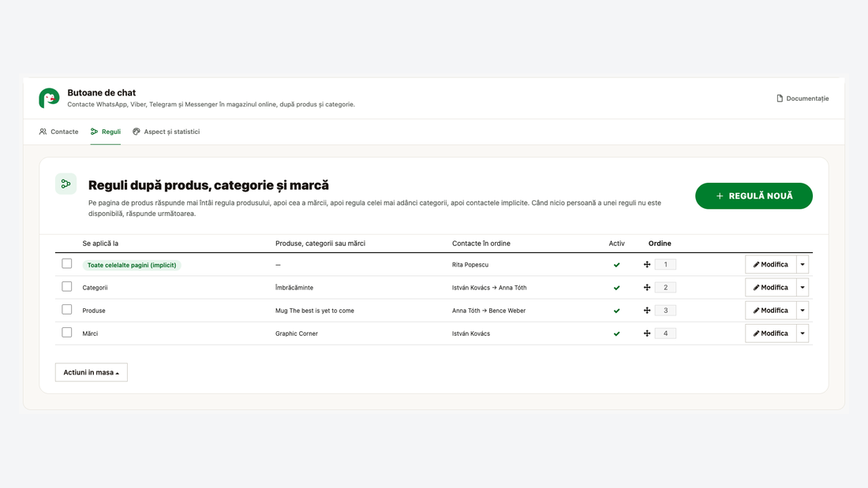Expand the arrow beside Modifica for Rita Popescu
The height and width of the screenshot is (488, 868).
[803, 264]
